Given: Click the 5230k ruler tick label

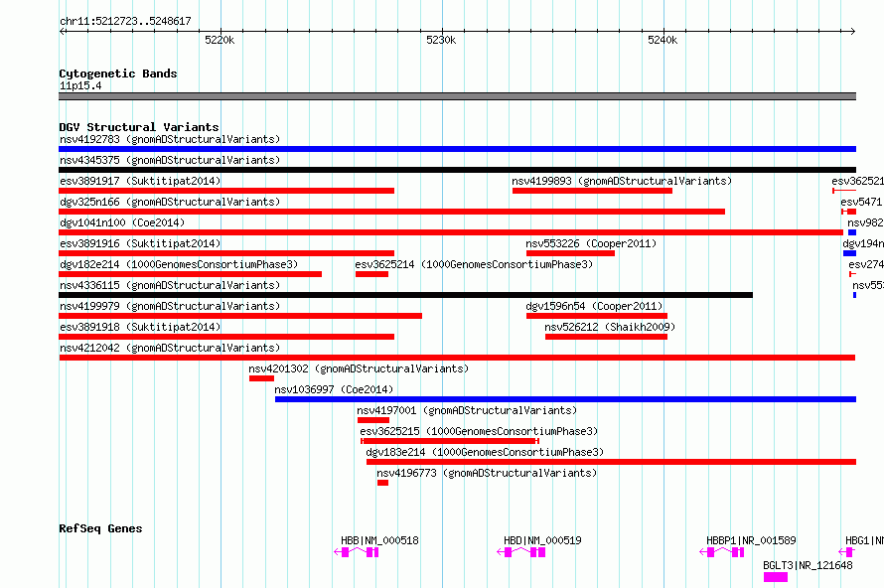Looking at the screenshot, I should [x=441, y=40].
